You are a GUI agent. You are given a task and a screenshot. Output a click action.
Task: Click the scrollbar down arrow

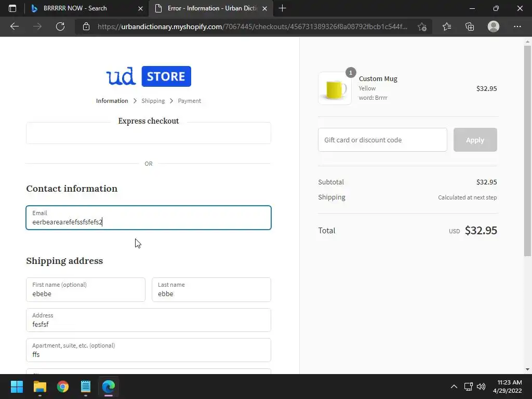[527, 369]
